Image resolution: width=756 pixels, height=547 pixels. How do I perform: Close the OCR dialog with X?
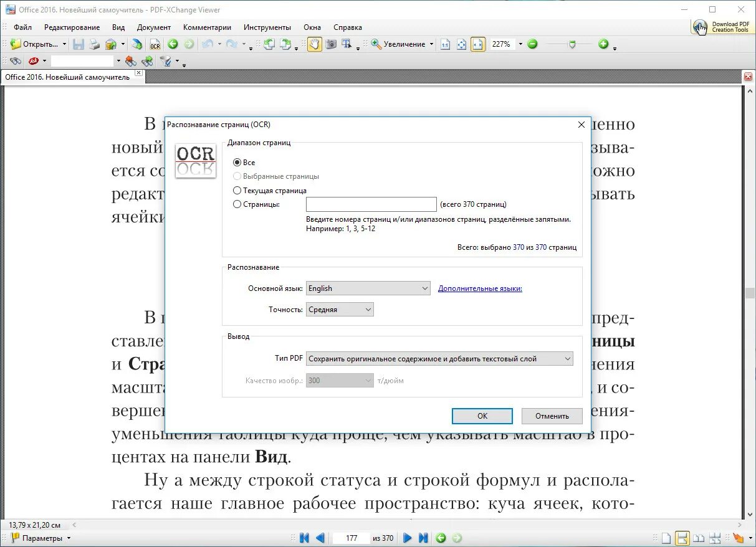pos(581,125)
